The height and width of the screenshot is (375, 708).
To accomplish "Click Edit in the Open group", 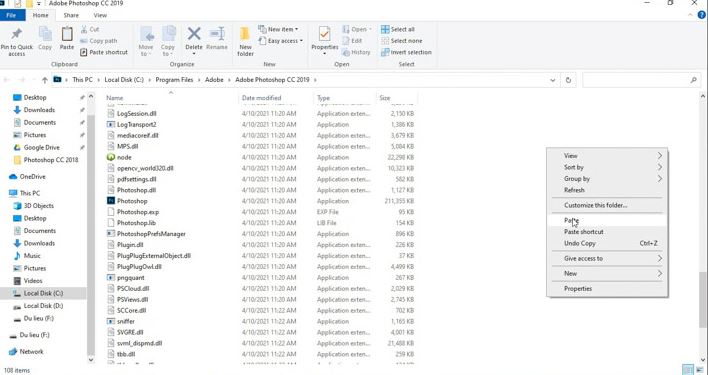I will coord(352,41).
